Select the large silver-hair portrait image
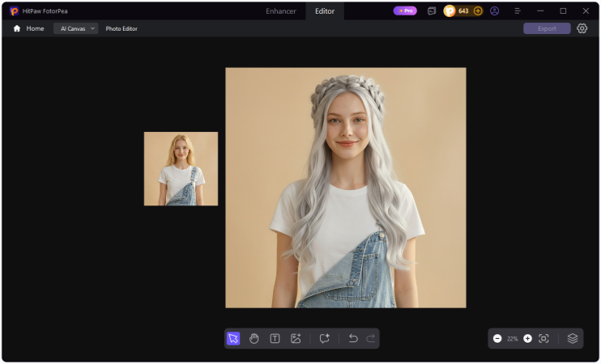The image size is (601, 364). [346, 188]
